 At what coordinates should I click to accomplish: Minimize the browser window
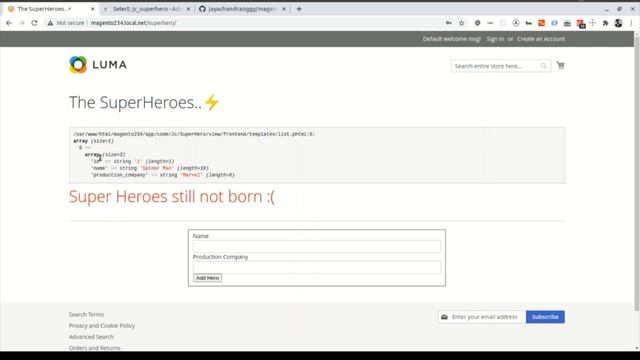pos(607,9)
